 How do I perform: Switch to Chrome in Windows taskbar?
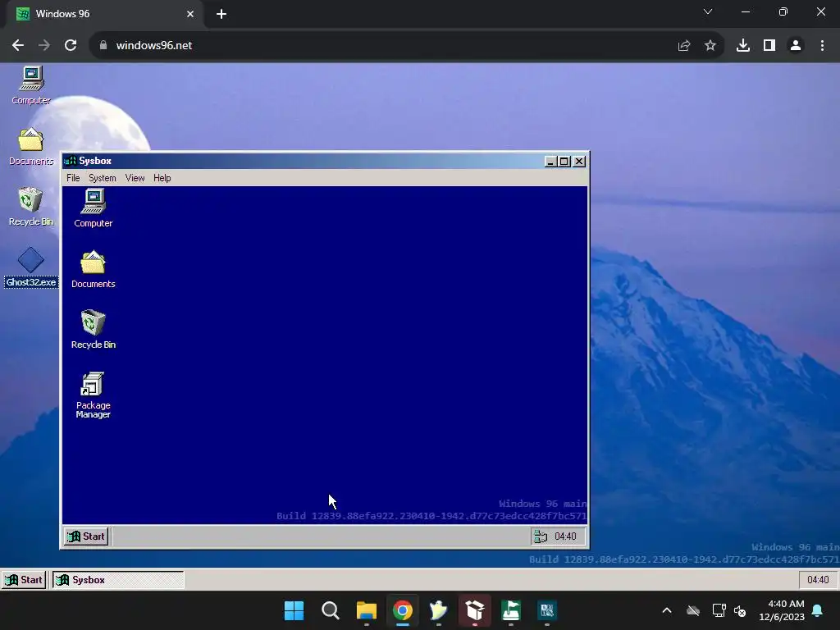click(x=403, y=610)
